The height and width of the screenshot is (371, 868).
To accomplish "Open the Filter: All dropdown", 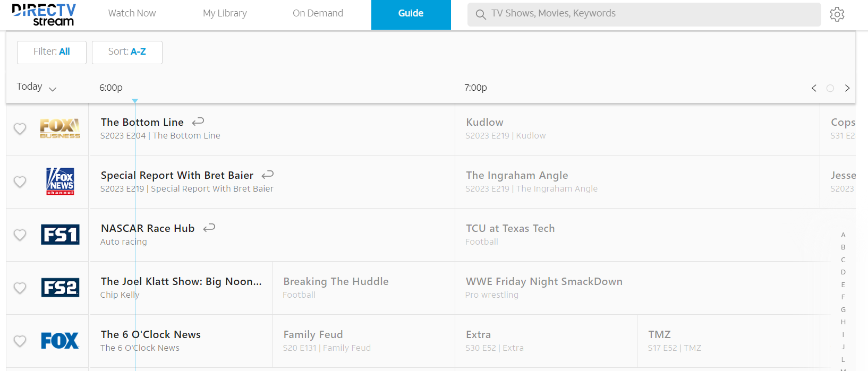I will [52, 52].
